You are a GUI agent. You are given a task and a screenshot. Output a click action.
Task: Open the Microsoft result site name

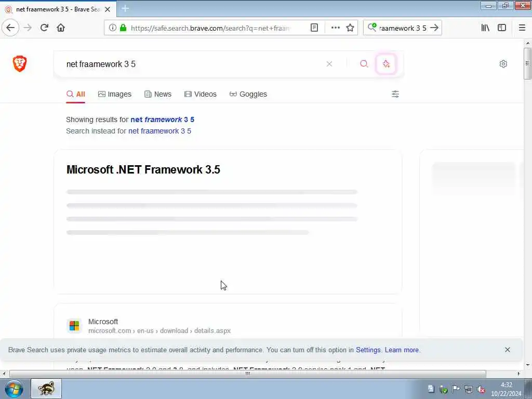coord(103,321)
